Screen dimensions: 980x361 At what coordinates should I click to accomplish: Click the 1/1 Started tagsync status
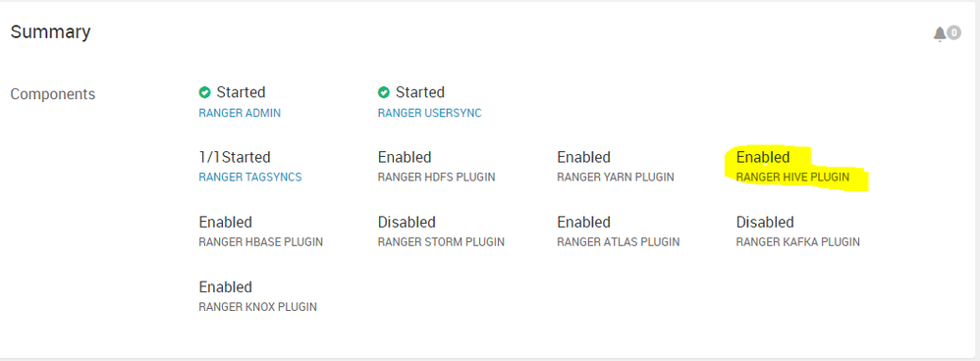235,157
